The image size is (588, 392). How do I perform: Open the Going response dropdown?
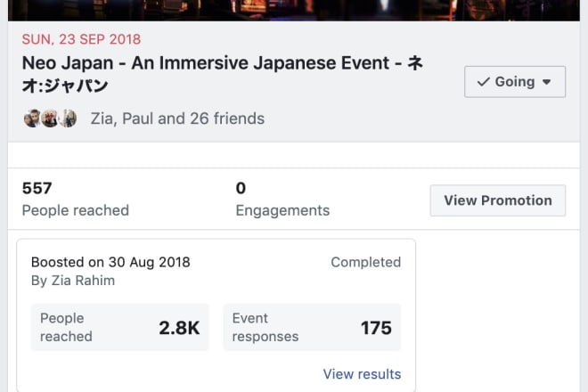(515, 82)
